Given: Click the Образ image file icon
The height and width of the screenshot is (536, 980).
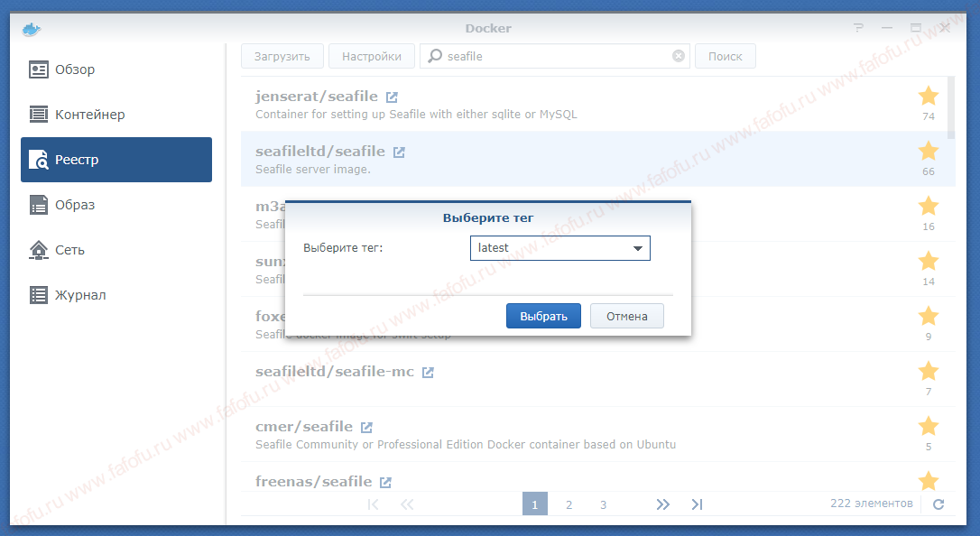Looking at the screenshot, I should point(39,205).
